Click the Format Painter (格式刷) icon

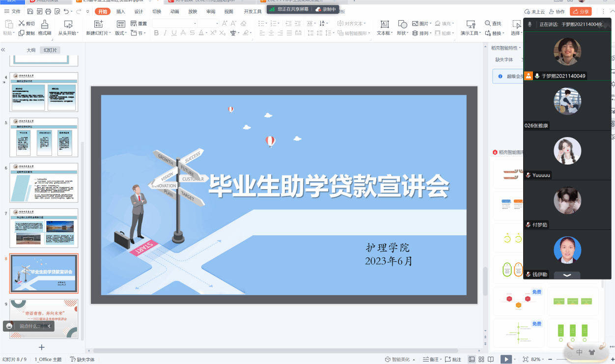pos(45,24)
